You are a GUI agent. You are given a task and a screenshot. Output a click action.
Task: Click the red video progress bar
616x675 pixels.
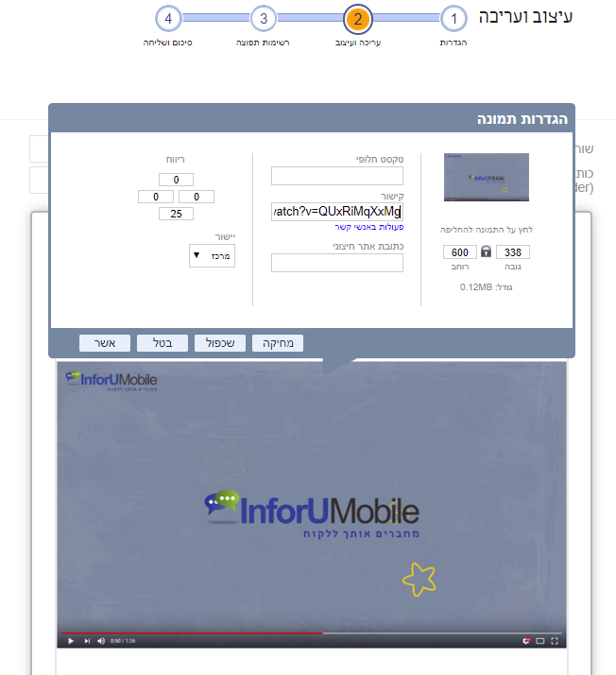[x=192, y=633]
